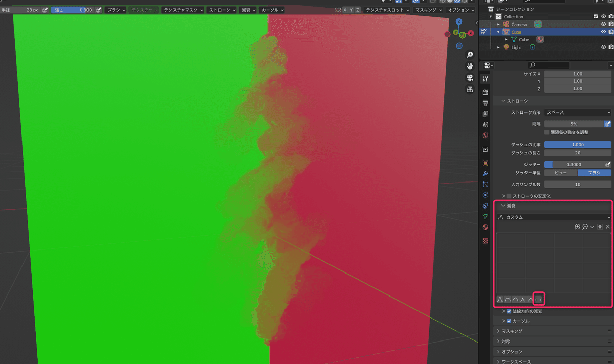Open the World properties tab
Screen dimensions: 614x364
coord(485,135)
